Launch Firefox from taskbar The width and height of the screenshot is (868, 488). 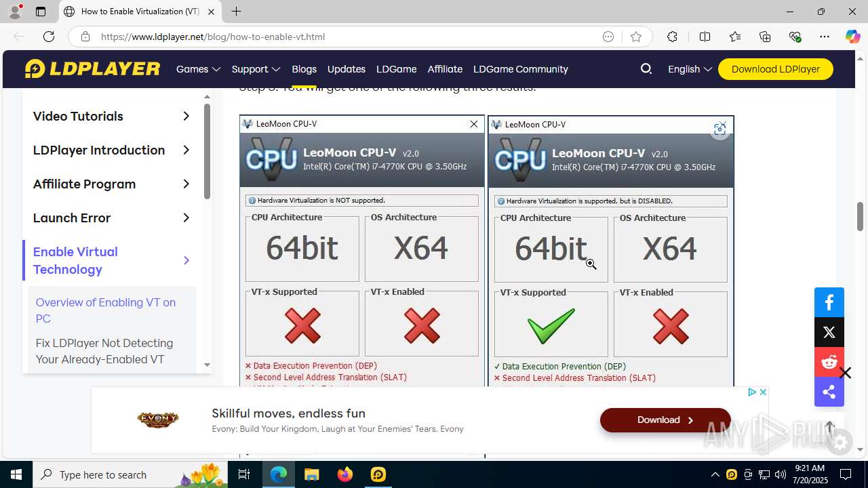pyautogui.click(x=344, y=474)
